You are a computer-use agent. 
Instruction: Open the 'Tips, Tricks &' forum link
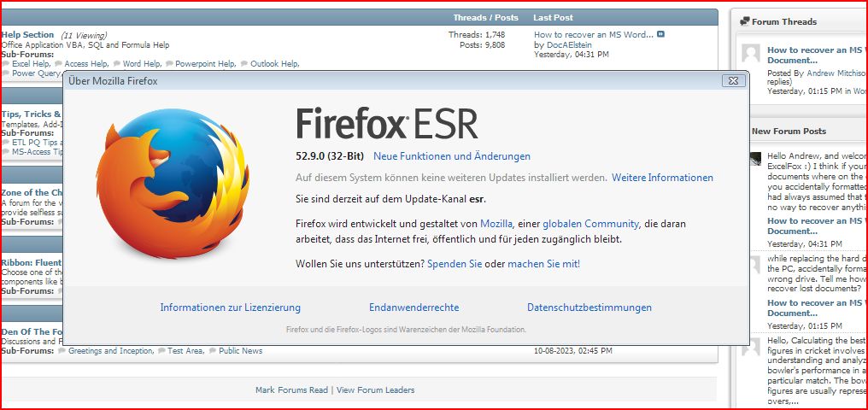pos(31,114)
